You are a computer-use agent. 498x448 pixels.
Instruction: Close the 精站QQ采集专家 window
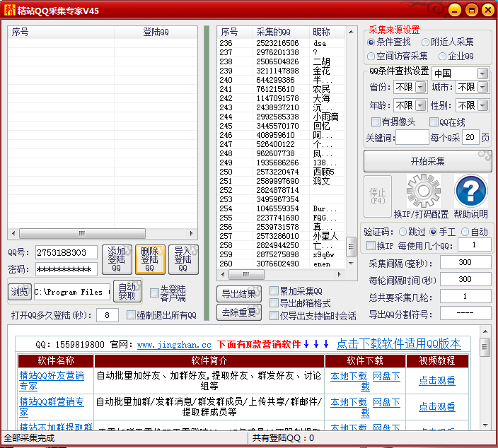(x=488, y=10)
